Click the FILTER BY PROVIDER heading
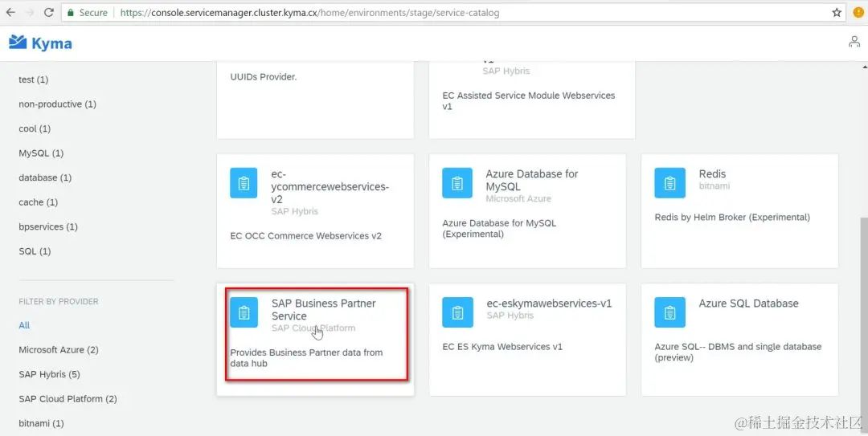The width and height of the screenshot is (868, 436). 59,302
